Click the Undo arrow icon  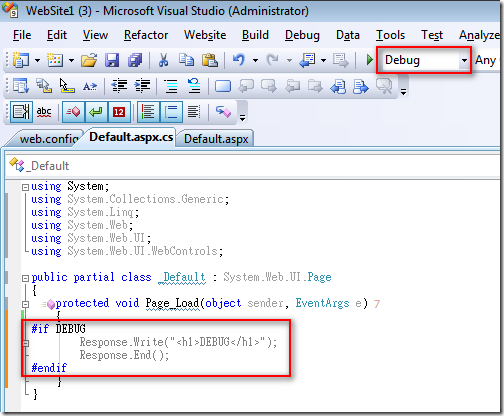(239, 60)
